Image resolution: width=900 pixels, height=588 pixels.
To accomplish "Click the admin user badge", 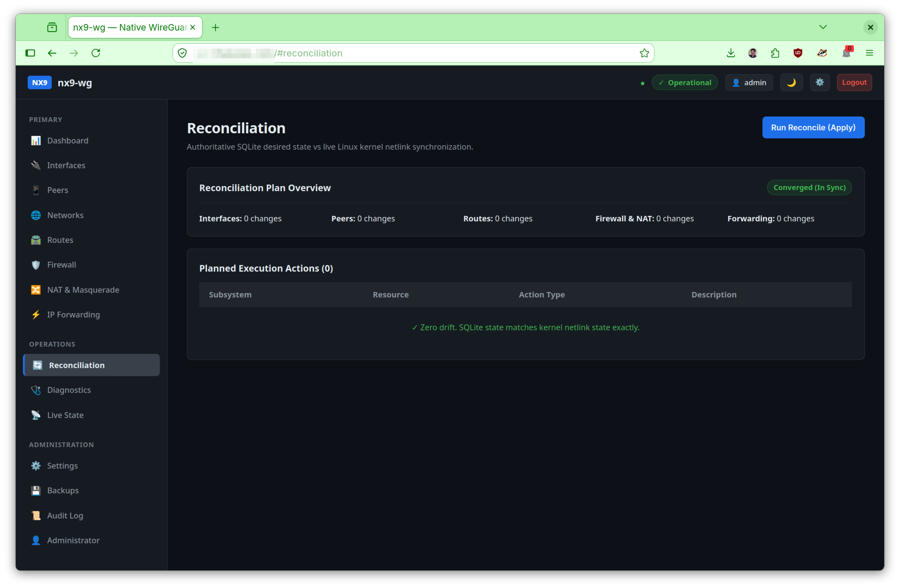I will point(749,83).
